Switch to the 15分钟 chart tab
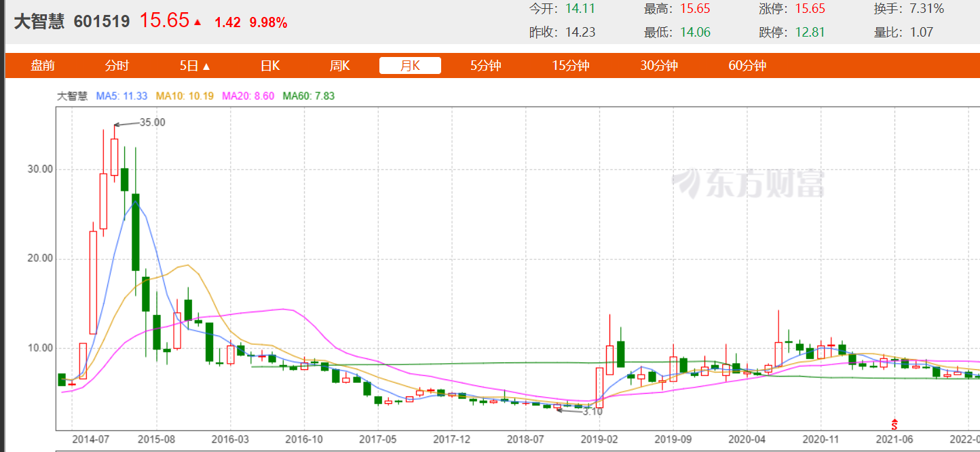This screenshot has width=980, height=452. point(570,66)
